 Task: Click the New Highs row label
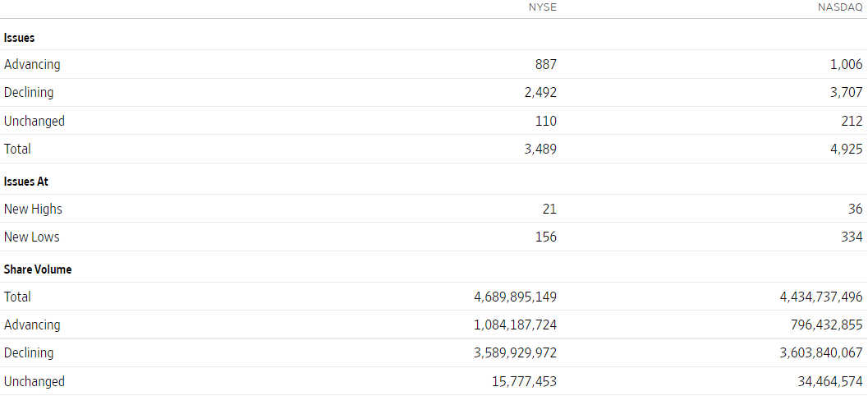(x=33, y=209)
